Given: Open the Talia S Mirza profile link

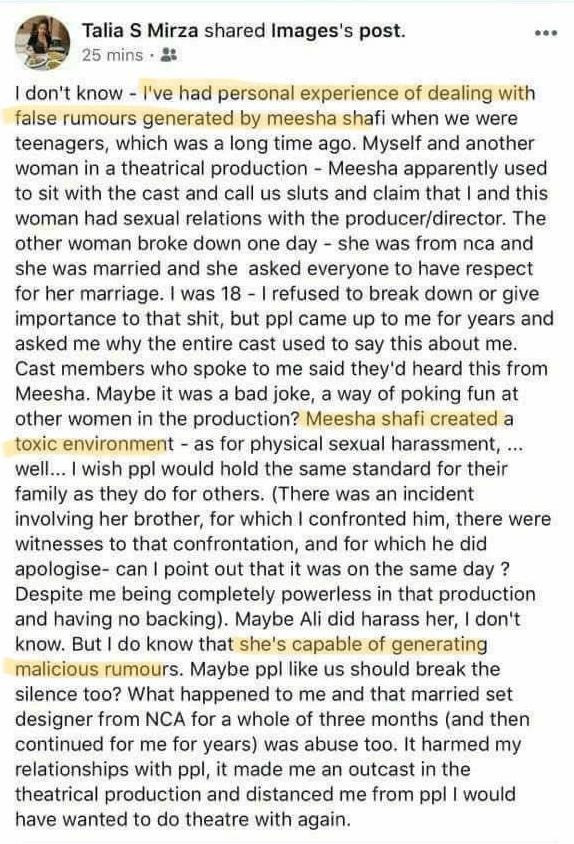Looking at the screenshot, I should [140, 31].
